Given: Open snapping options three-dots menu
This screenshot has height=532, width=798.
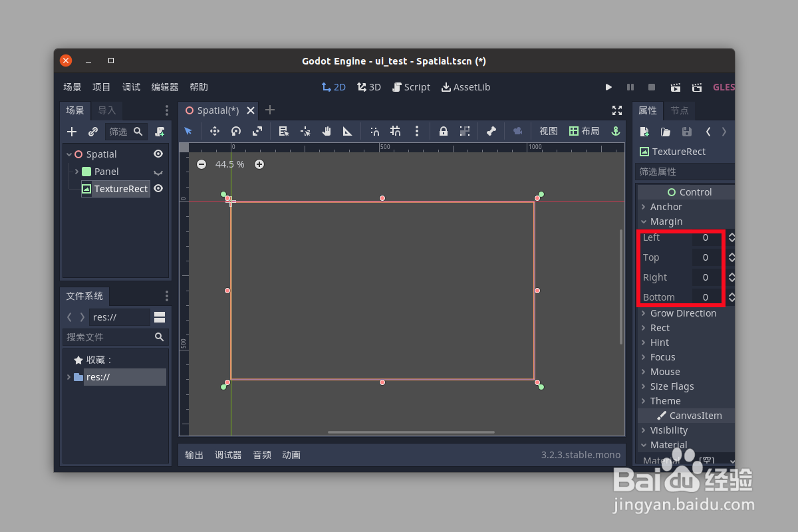Looking at the screenshot, I should pos(417,131).
